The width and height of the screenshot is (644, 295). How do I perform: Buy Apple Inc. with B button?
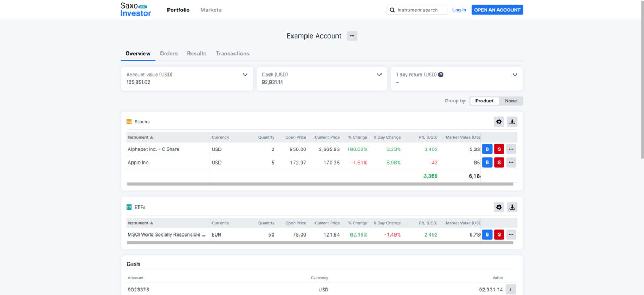pyautogui.click(x=487, y=163)
